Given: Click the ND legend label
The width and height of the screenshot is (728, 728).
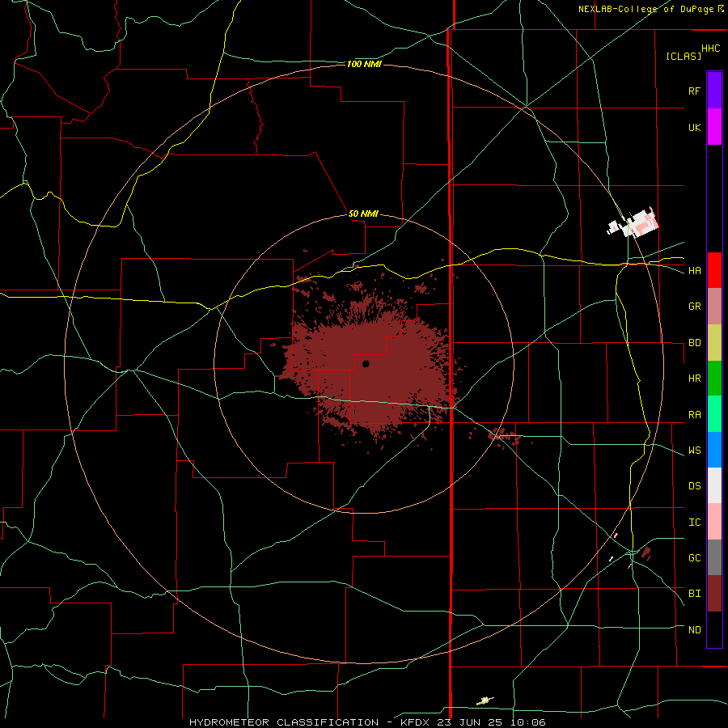Looking at the screenshot, I should (694, 630).
